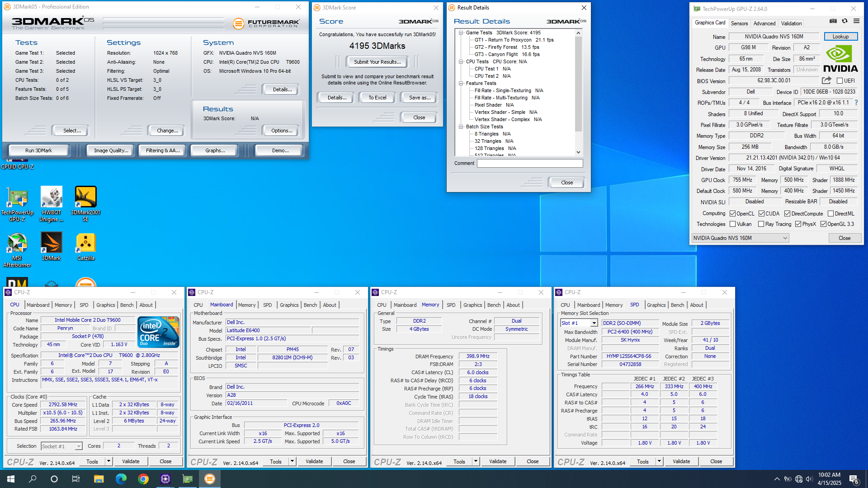Switch to GPU-Z Validation tab
This screenshot has height=488, width=868.
(x=791, y=23)
